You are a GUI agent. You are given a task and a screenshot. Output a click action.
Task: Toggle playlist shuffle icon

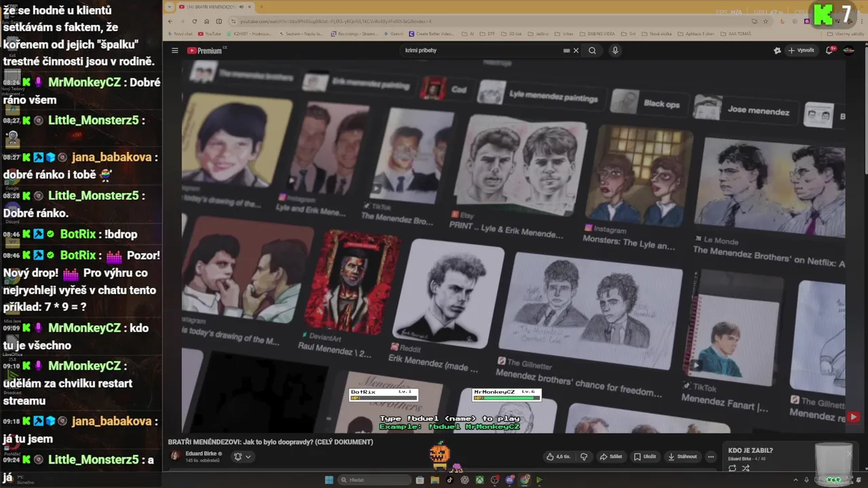[x=745, y=468]
